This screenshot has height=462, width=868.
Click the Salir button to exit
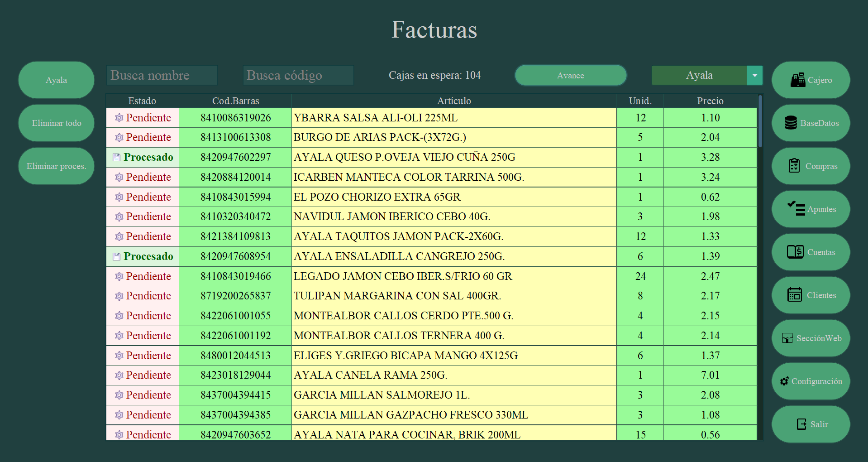pos(811,424)
